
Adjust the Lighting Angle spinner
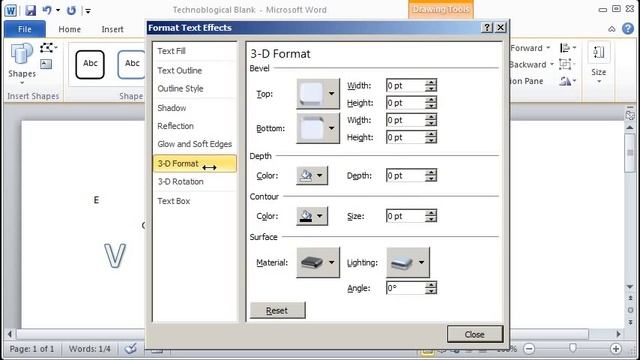coord(431,288)
